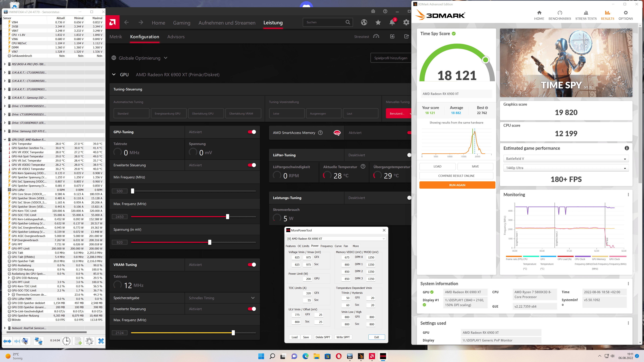Image resolution: width=644 pixels, height=362 pixels.
Task: Toggle VRAM Erweiterte Steuerung switch
Action: pos(252,309)
